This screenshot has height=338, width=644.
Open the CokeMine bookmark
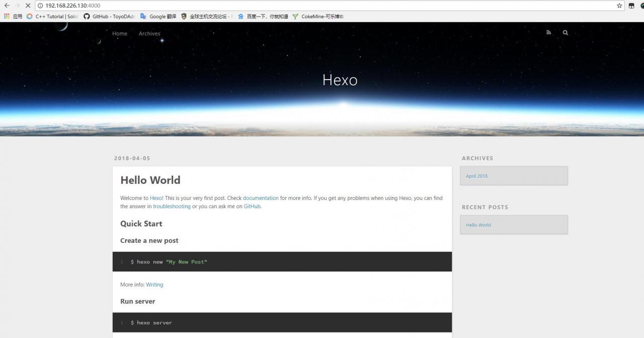click(318, 16)
